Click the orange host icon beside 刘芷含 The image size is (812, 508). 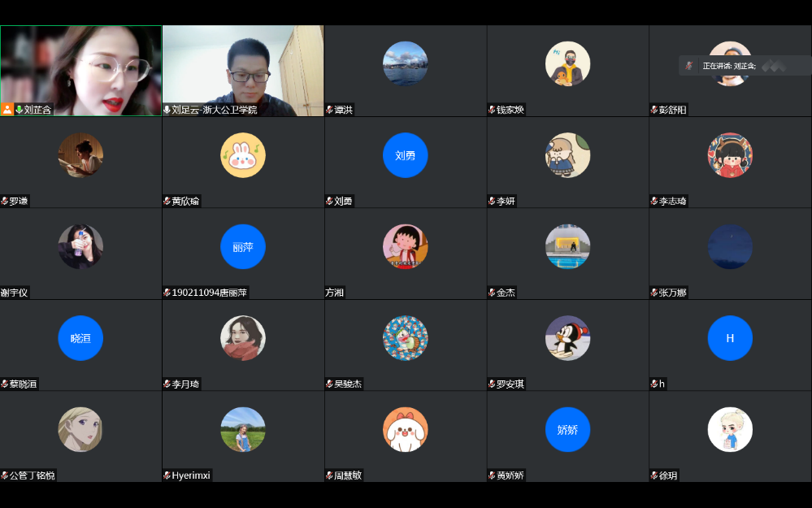[x=7, y=110]
